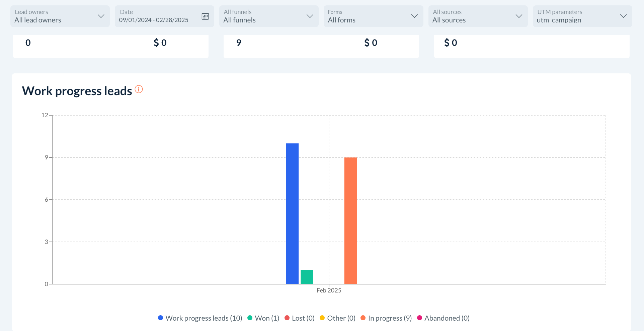The width and height of the screenshot is (644, 331).
Task: Click the orange In progress legend dot
Action: click(x=363, y=318)
